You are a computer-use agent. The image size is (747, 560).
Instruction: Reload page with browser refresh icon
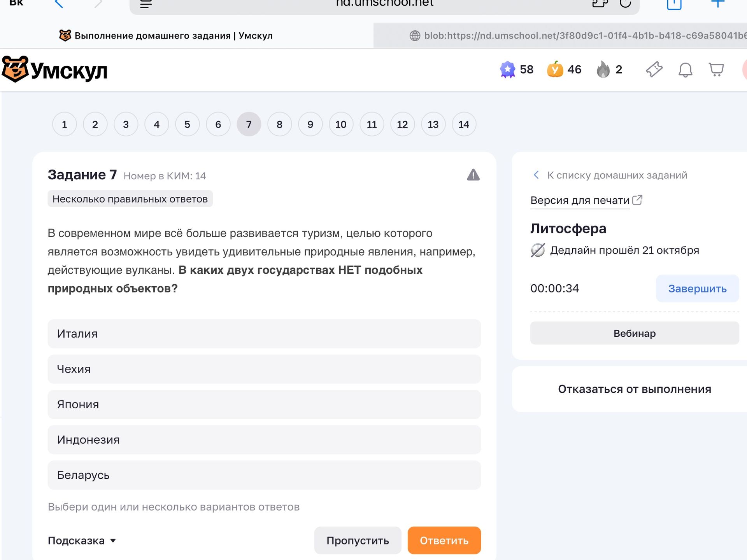(625, 3)
